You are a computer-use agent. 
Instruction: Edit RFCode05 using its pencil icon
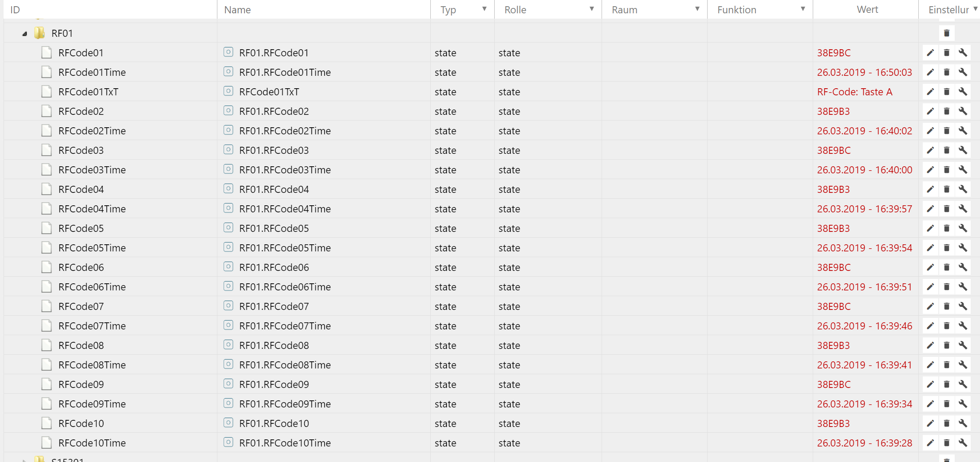(930, 228)
